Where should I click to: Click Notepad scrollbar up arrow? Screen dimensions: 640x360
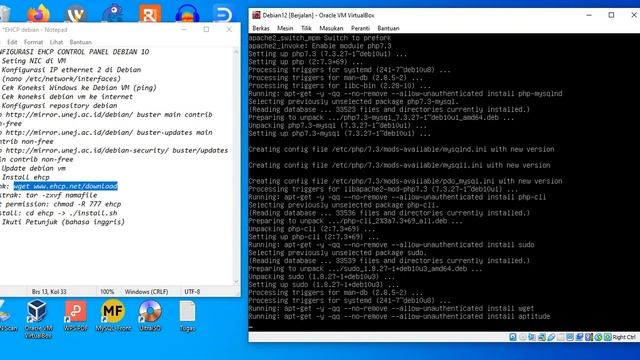(x=236, y=51)
